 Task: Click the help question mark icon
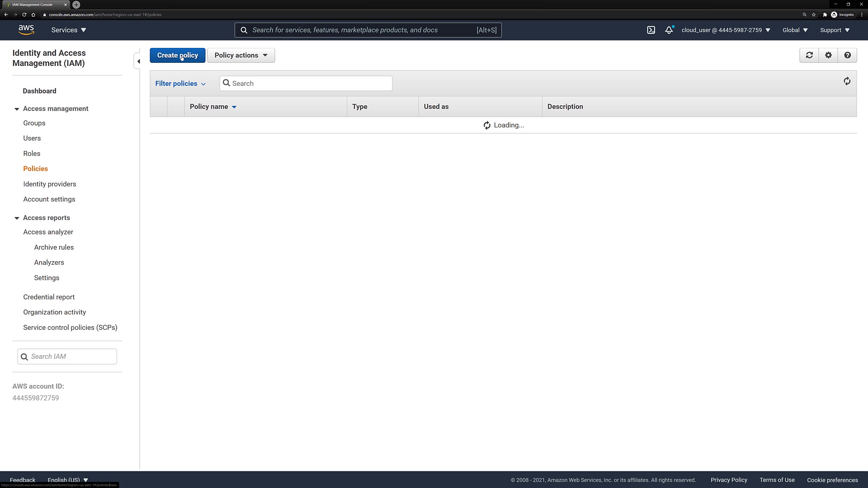(x=847, y=55)
